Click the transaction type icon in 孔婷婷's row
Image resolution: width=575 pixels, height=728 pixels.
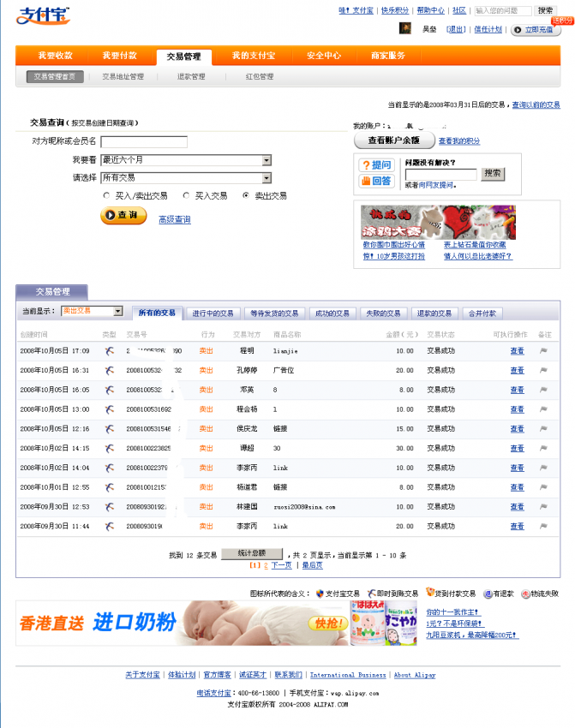[109, 370]
